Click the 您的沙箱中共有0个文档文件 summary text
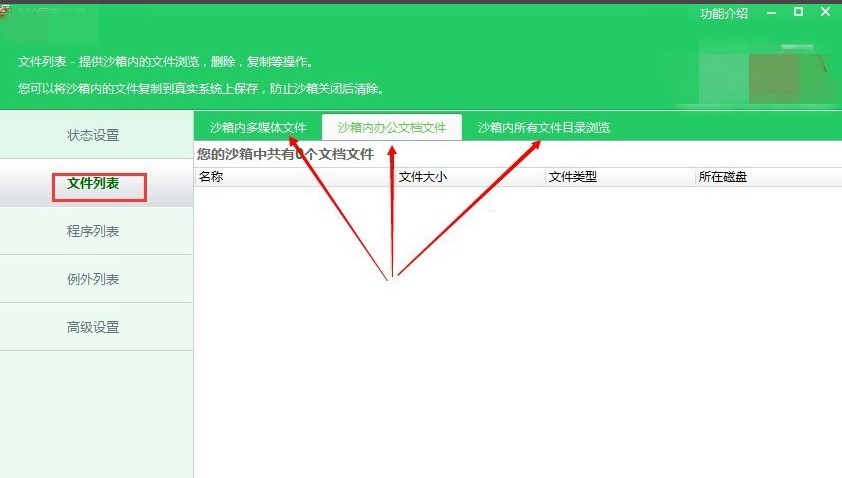Viewport: 842px width, 478px height. (x=285, y=154)
